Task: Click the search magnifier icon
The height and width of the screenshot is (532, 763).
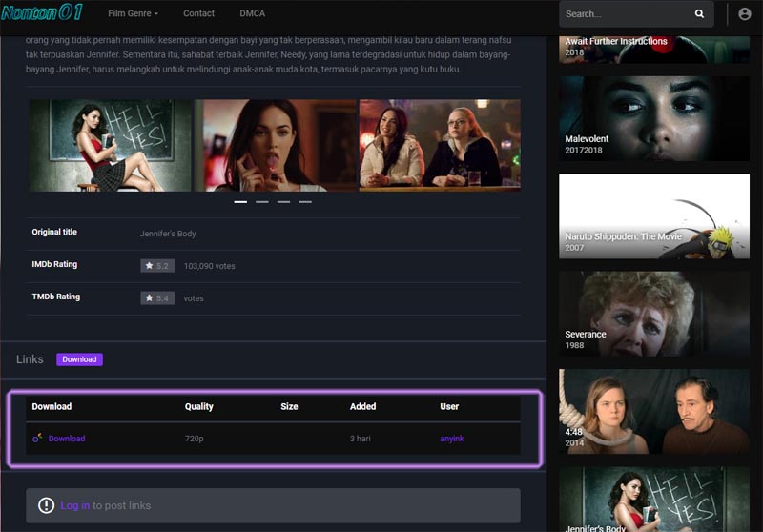Action: pyautogui.click(x=699, y=14)
